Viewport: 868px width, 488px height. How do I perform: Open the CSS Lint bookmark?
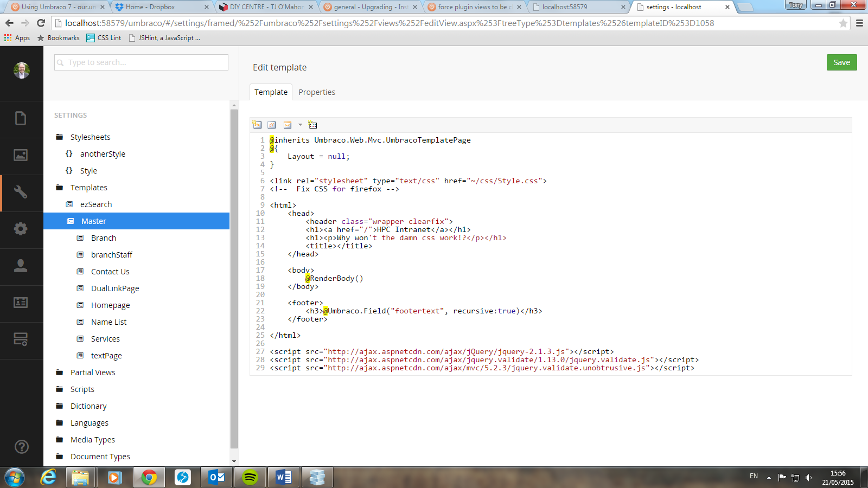104,38
